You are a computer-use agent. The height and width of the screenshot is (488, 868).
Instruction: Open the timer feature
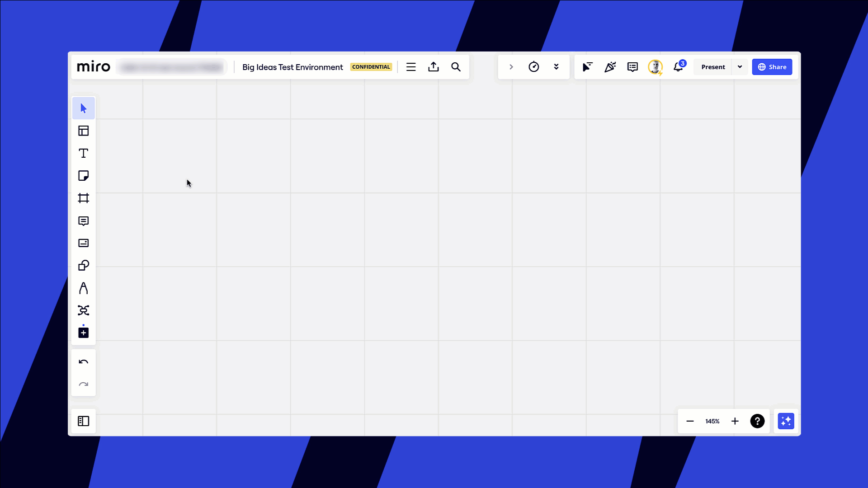point(534,66)
